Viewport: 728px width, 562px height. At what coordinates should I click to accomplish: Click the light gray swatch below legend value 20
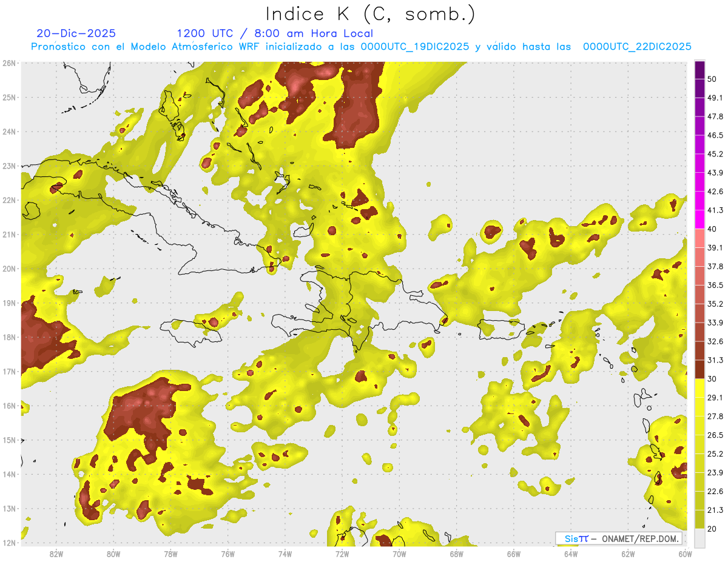click(699, 537)
